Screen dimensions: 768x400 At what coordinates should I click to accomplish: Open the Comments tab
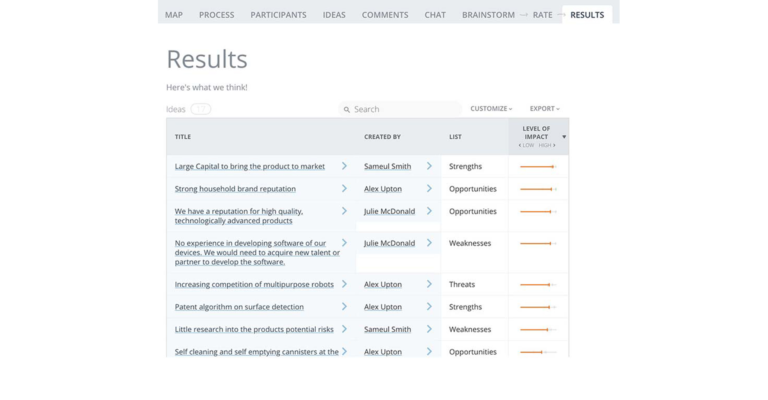[385, 15]
